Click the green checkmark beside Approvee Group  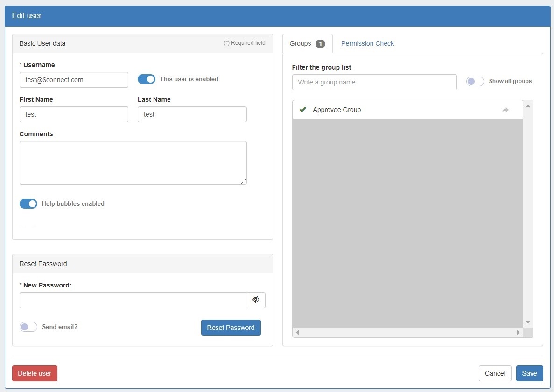tap(302, 110)
